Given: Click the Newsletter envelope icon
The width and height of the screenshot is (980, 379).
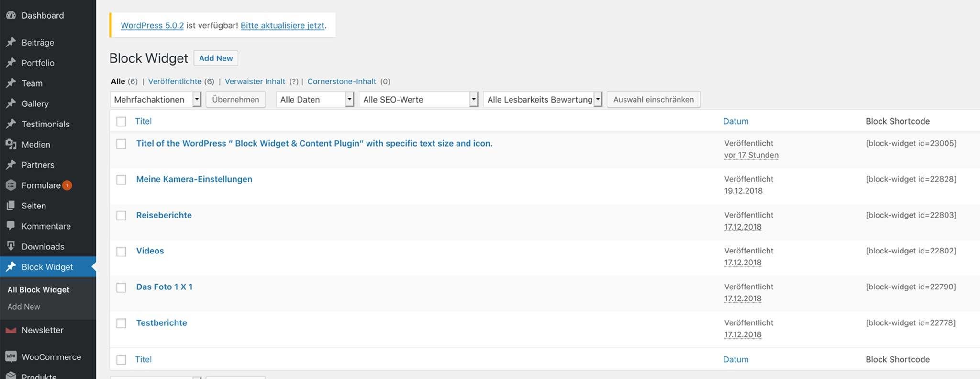Looking at the screenshot, I should click(11, 330).
